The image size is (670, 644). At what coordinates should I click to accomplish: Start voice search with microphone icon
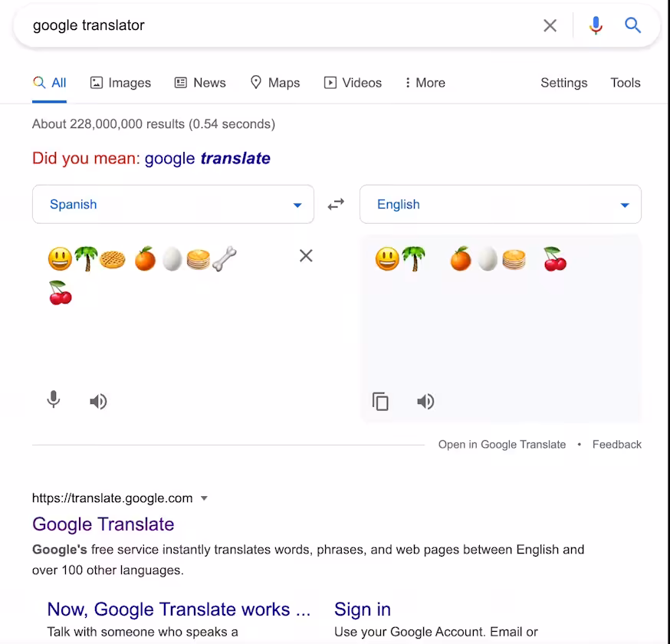[x=596, y=25]
